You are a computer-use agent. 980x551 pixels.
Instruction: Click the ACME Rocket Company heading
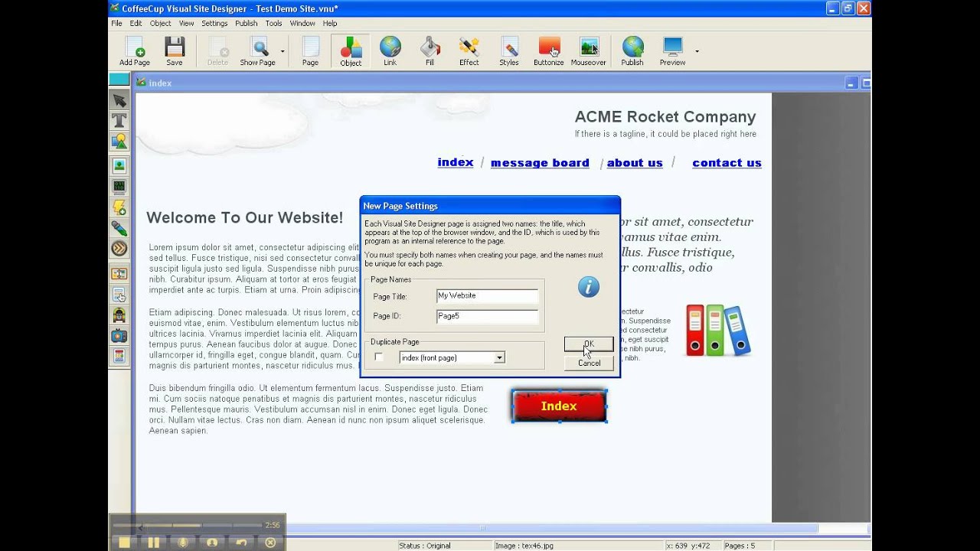pos(665,117)
